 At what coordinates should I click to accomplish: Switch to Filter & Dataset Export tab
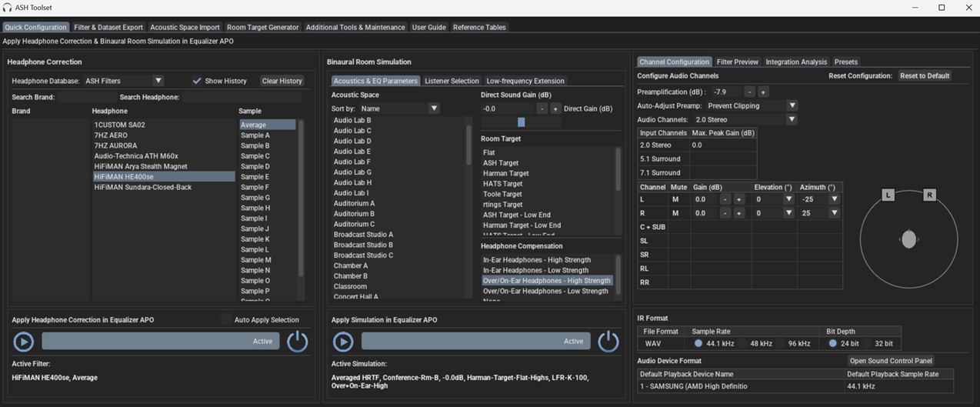(108, 27)
